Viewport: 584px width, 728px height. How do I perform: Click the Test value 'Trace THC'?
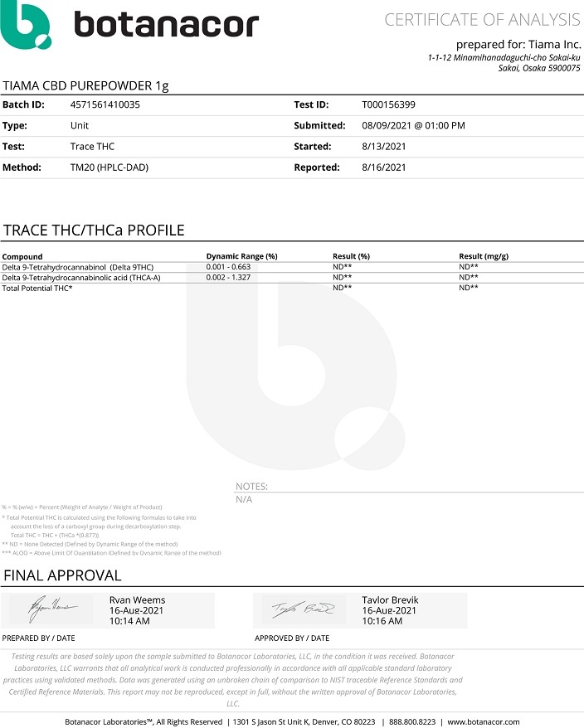pos(92,146)
